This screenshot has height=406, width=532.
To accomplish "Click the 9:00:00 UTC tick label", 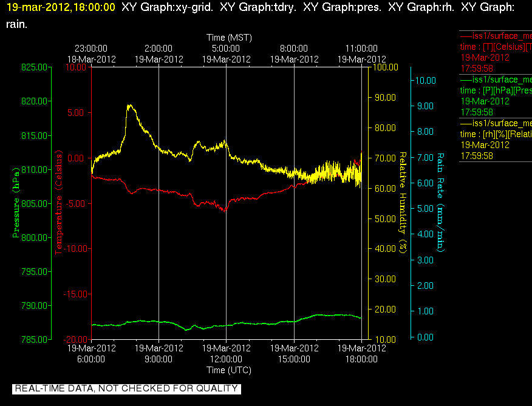I will pyautogui.click(x=159, y=359).
